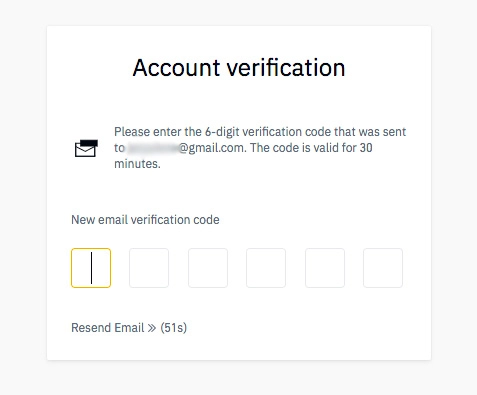Viewport: 477px width, 395px height.
Task: Click the @gmail.com address text
Action: [x=212, y=148]
